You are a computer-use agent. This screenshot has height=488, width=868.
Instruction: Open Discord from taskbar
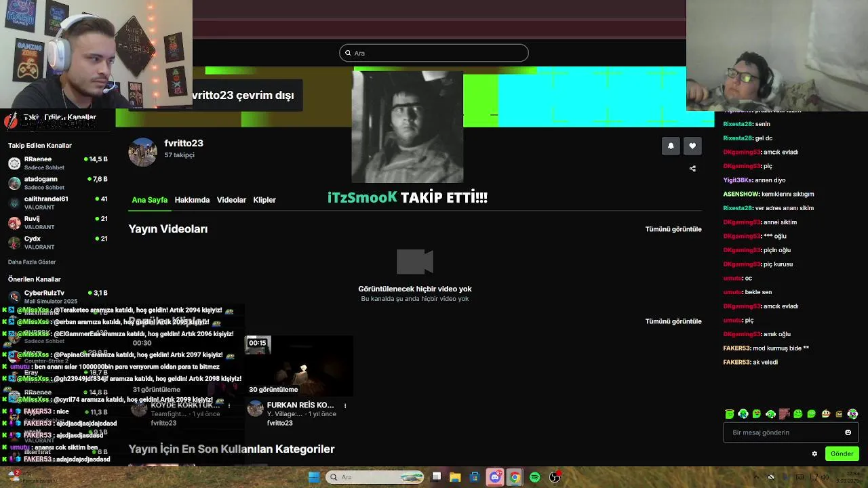point(495,477)
